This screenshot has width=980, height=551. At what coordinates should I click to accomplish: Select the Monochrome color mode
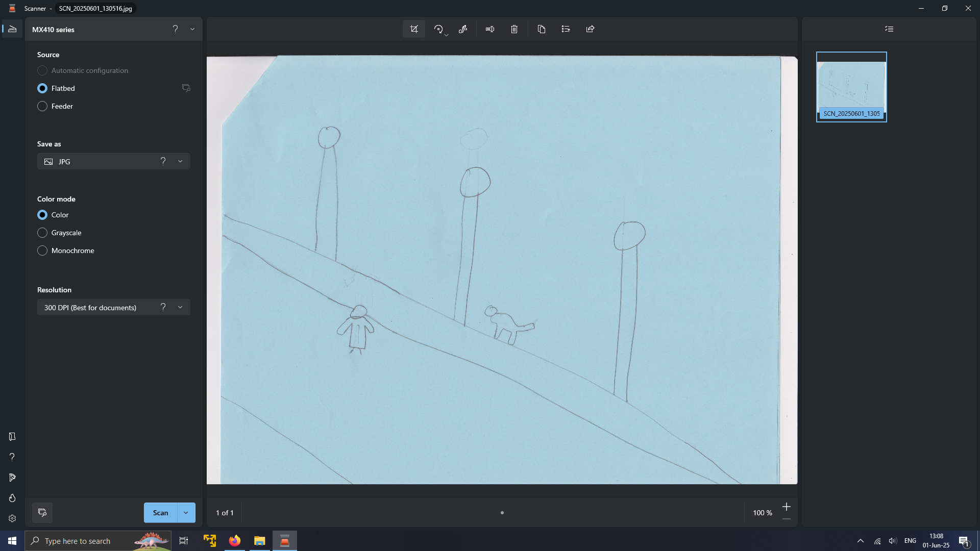click(42, 251)
